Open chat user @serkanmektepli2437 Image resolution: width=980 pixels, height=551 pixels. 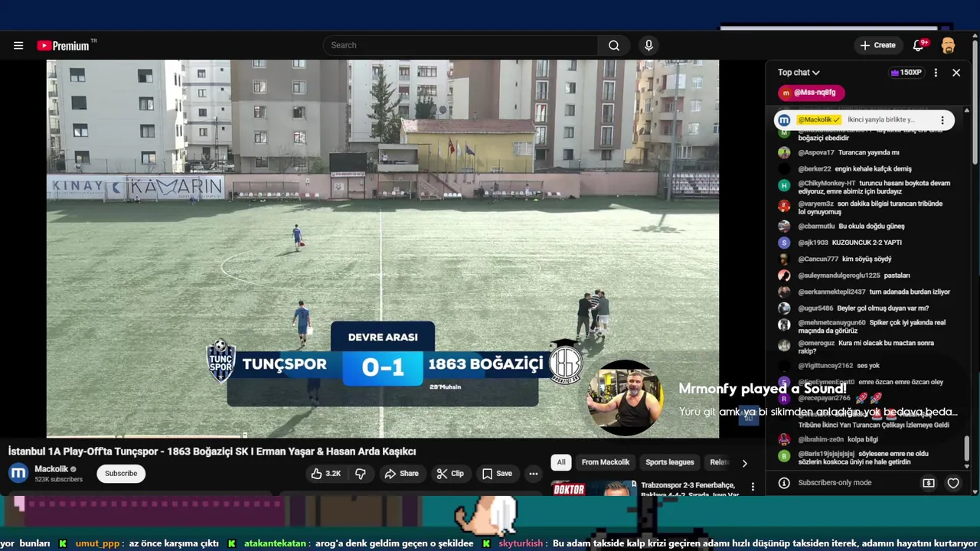(x=832, y=292)
